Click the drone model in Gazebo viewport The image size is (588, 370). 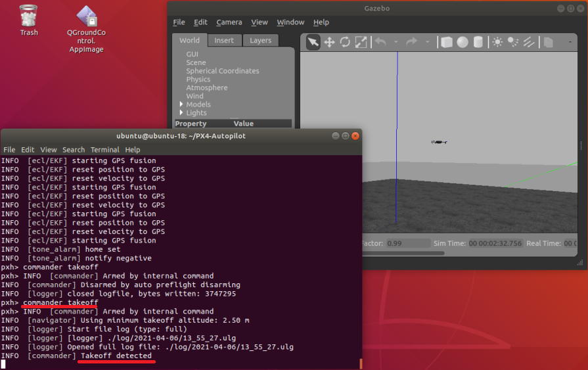point(439,142)
